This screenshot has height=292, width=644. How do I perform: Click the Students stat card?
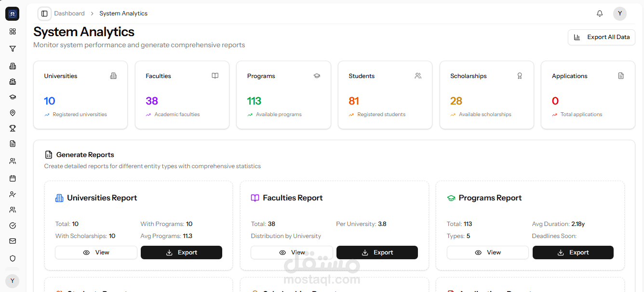point(385,95)
